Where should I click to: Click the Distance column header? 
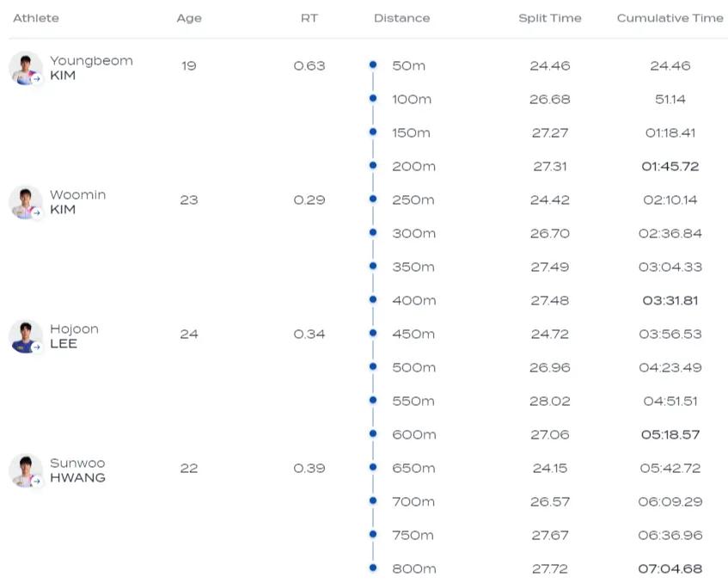(x=401, y=18)
